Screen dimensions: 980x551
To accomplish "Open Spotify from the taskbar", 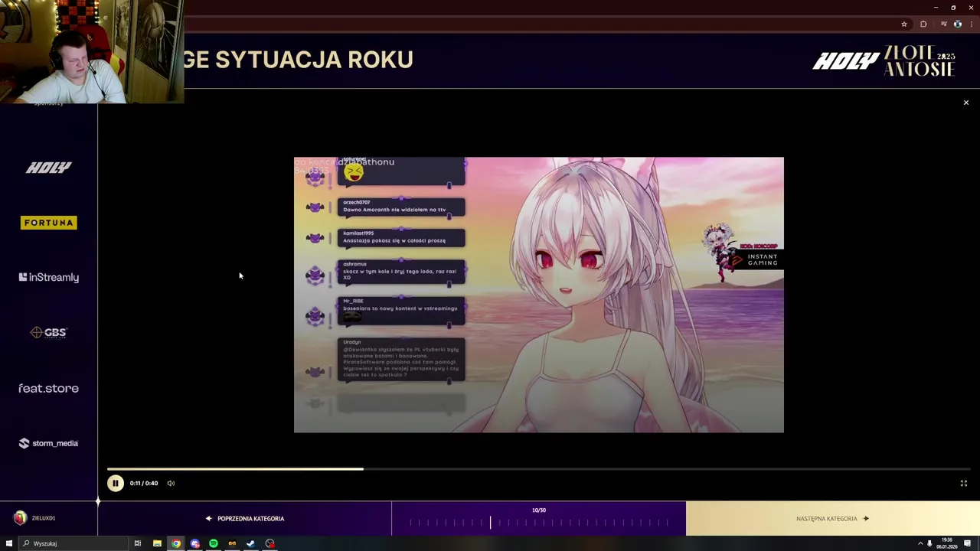I will (x=214, y=543).
